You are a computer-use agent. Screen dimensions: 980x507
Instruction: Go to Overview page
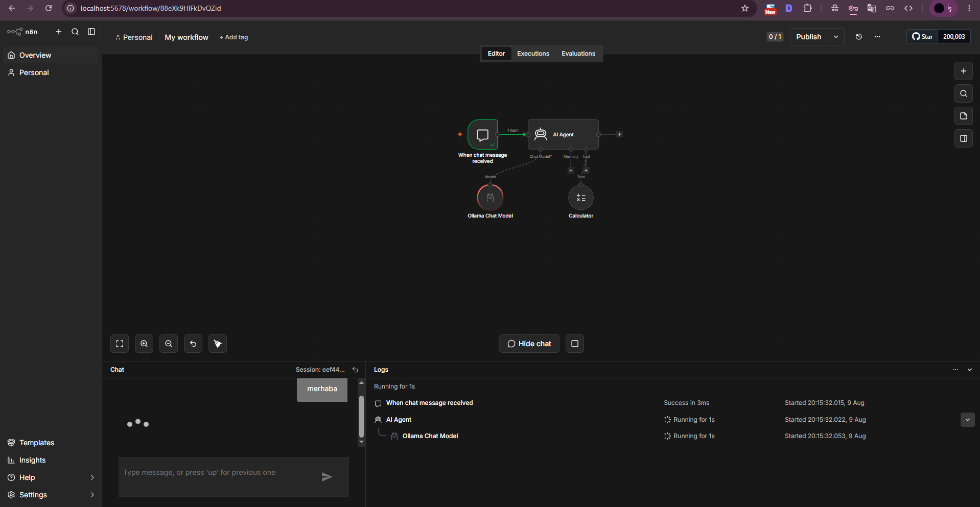pos(51,55)
